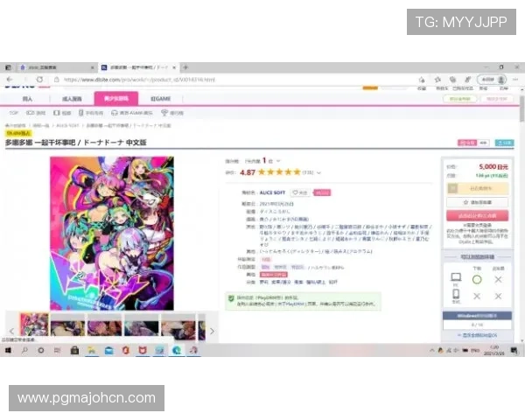Select the fifth gallery thumbnail
Image resolution: width=525 pixels, height=420 pixels.
pos(178,328)
